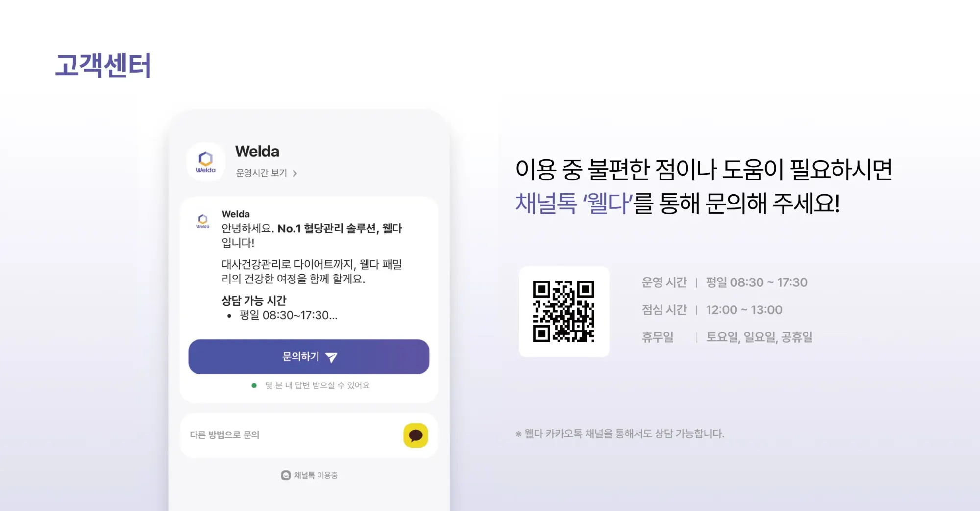Expand 운영시간 보기 chevron arrow
The image size is (980, 511).
point(294,173)
